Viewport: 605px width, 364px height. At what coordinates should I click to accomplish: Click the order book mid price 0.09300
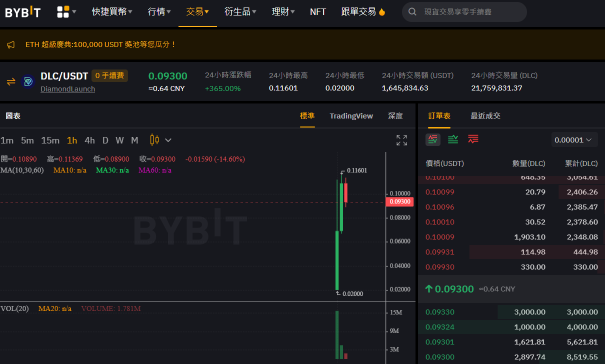tap(454, 289)
